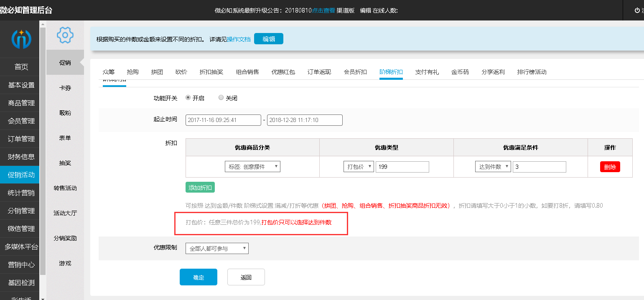This screenshot has width=644, height=300.
Task: Open the 操作文档 link
Action: coord(239,39)
